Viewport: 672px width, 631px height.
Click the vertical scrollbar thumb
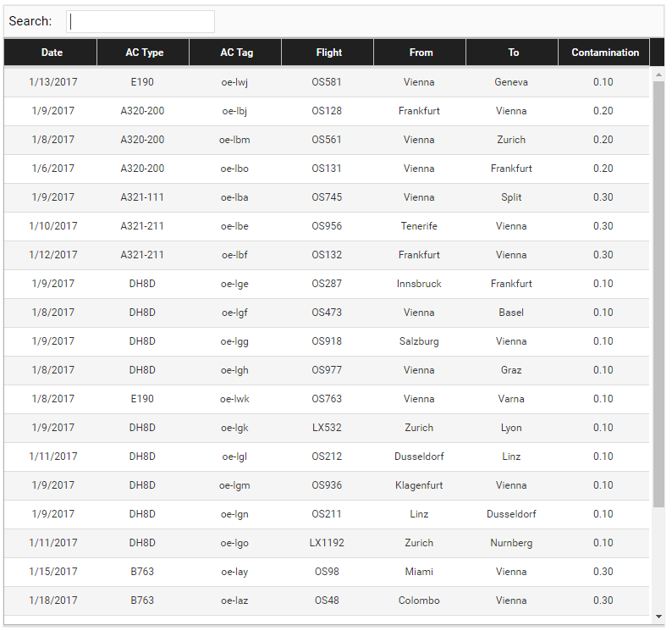click(x=658, y=294)
